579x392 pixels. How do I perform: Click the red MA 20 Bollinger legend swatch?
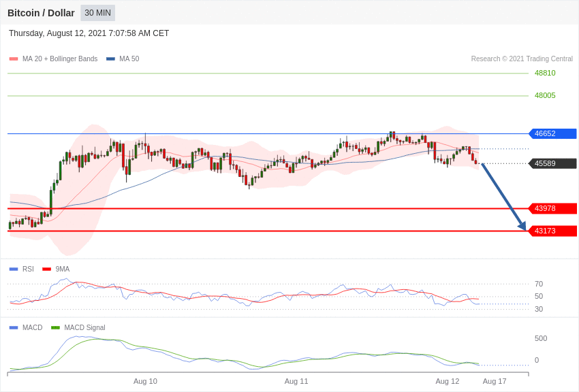point(14,59)
